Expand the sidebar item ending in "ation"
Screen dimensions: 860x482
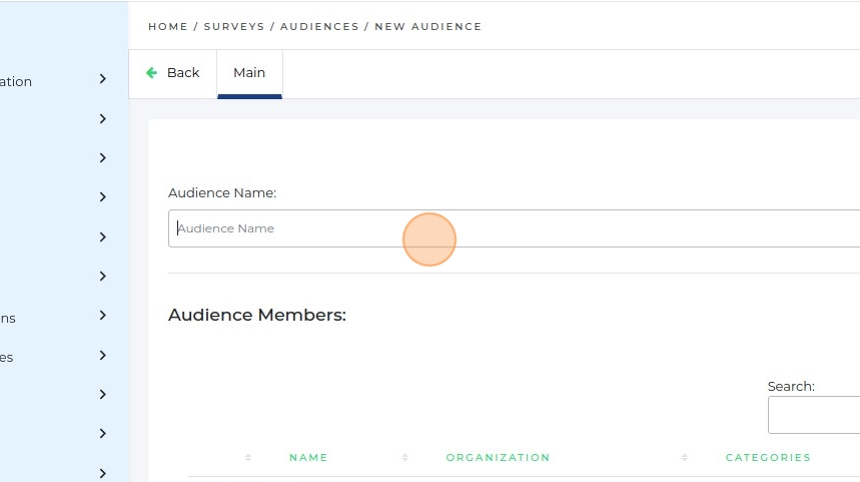[x=103, y=78]
